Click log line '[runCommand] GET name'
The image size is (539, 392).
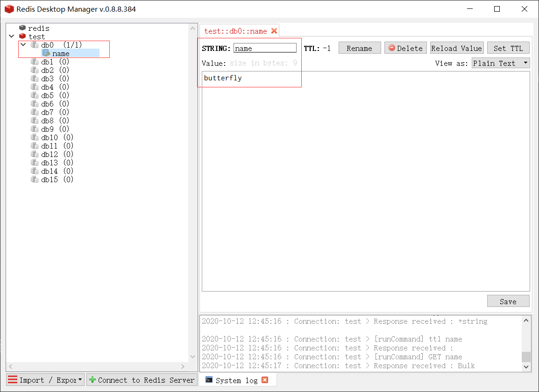coord(418,357)
